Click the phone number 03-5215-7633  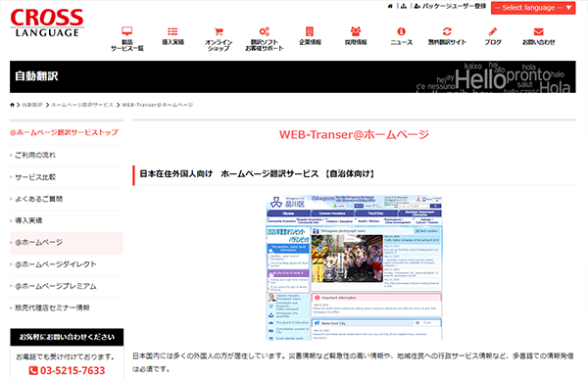pyautogui.click(x=73, y=370)
